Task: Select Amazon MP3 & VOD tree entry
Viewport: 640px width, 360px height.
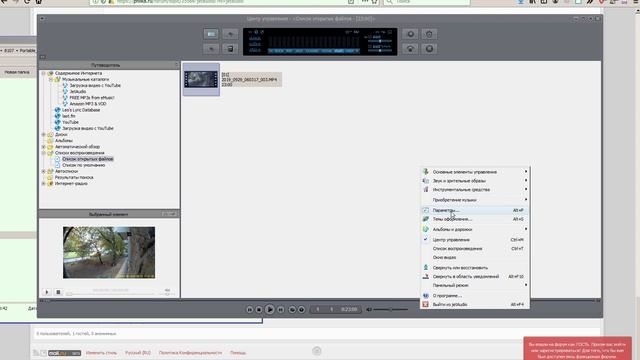Action: (x=88, y=104)
